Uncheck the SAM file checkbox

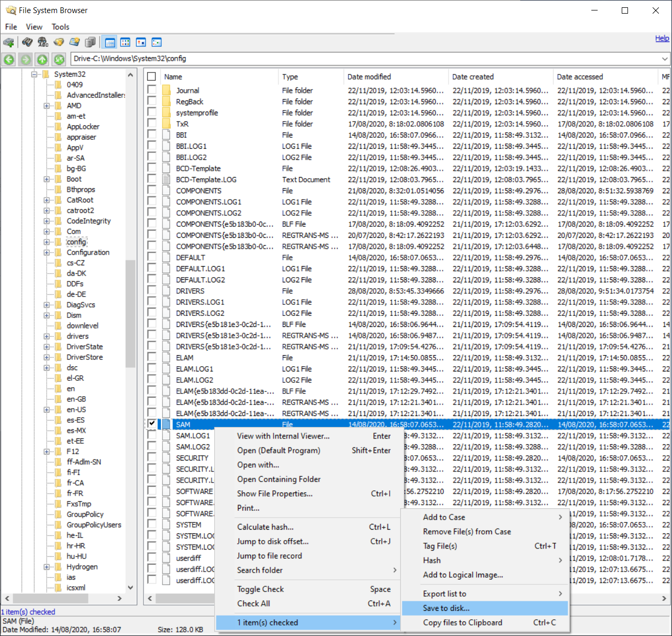coord(152,423)
